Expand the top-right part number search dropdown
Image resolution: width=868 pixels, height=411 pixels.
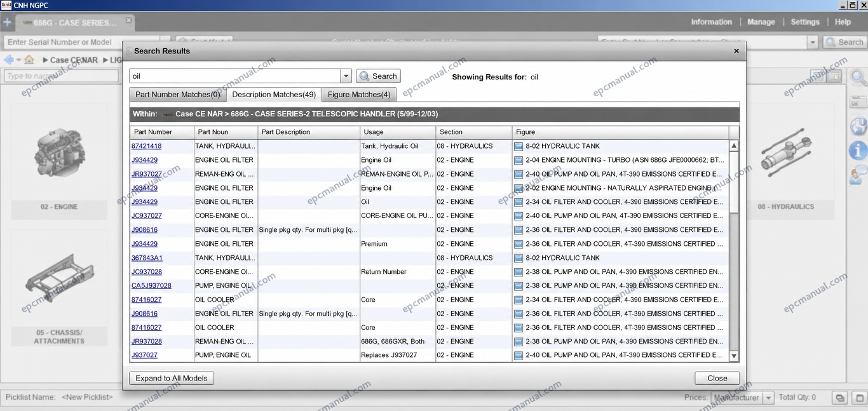point(812,42)
